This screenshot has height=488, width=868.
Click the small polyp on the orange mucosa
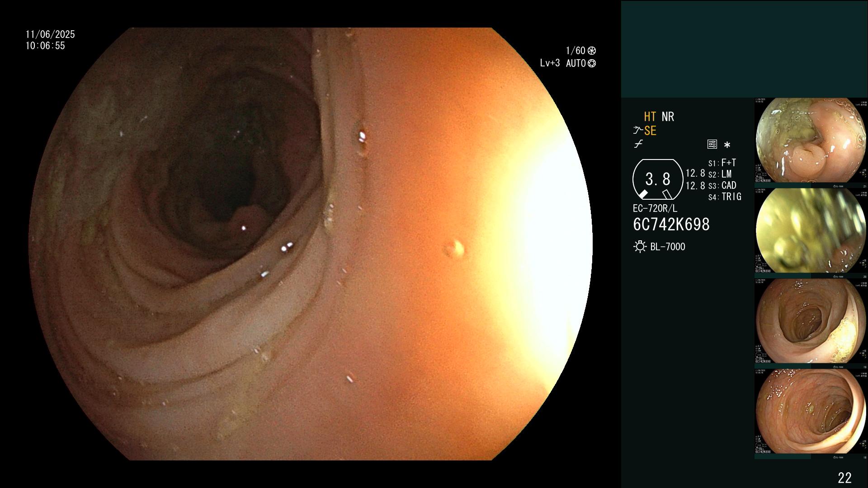coord(454,248)
